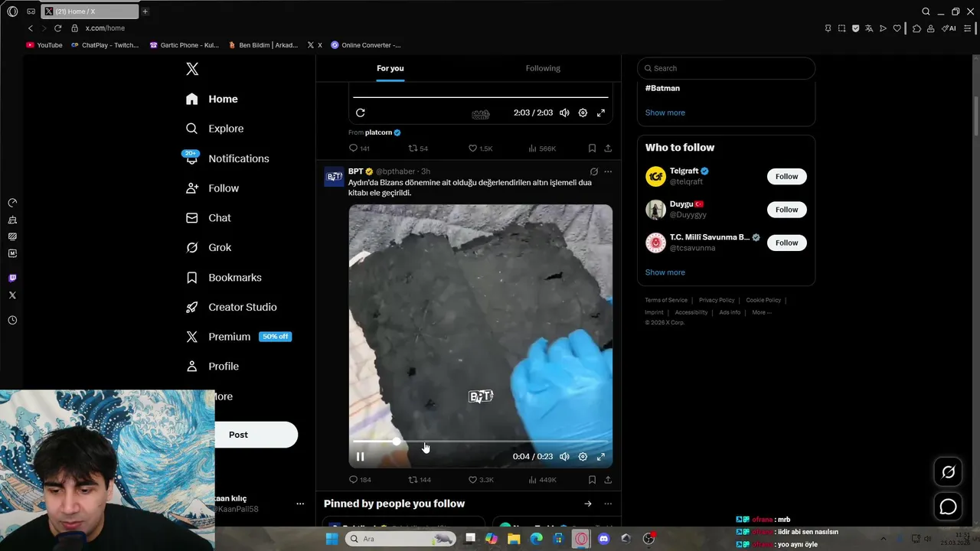Reply to the post with 141 replies

(359, 148)
